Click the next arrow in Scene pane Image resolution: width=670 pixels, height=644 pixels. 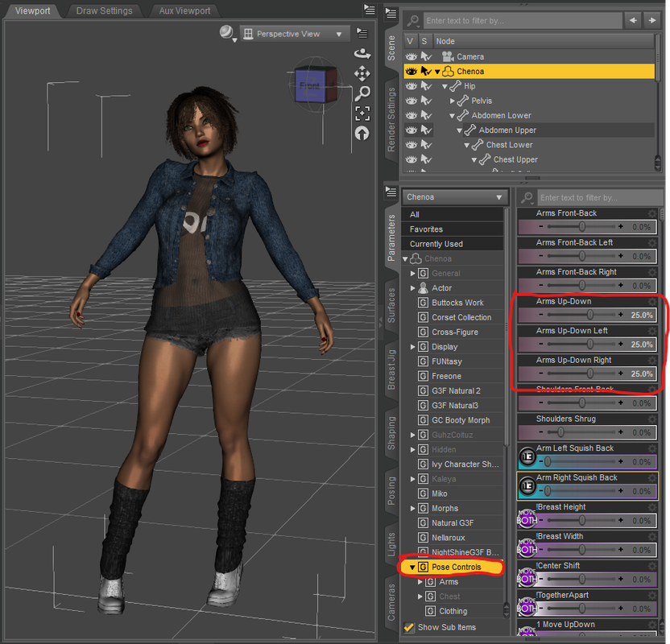click(652, 20)
